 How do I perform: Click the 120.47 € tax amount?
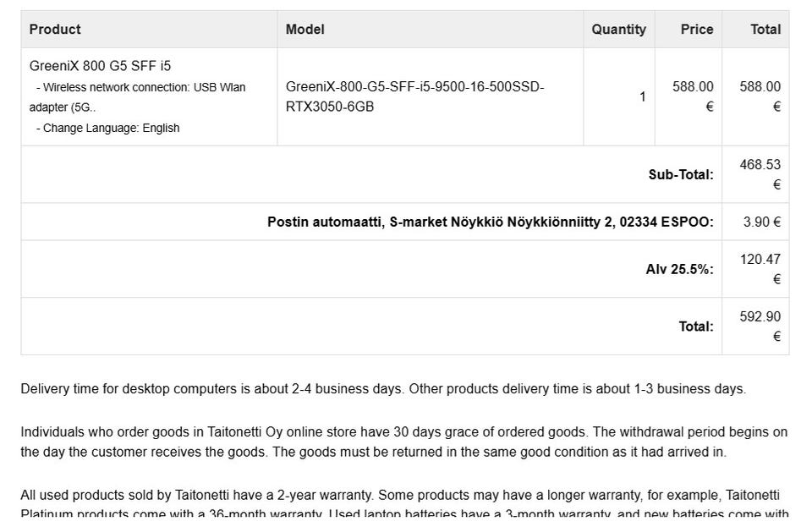(x=760, y=269)
